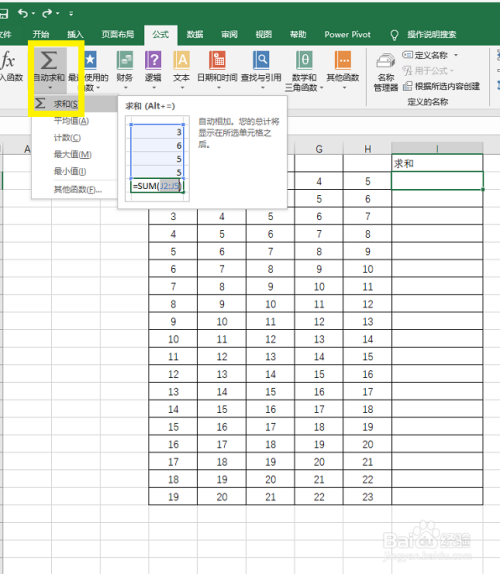Click the Redo arrow in the quick access toolbar
The height and width of the screenshot is (574, 500).
46,14
